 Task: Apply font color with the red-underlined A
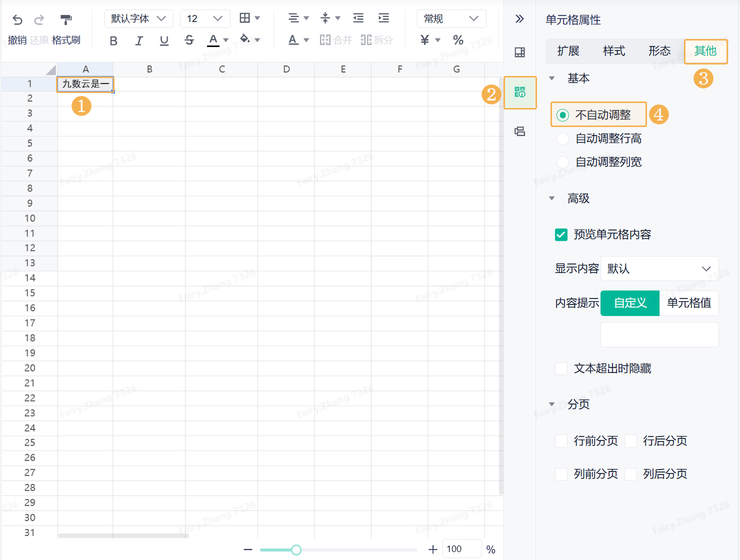tap(213, 40)
